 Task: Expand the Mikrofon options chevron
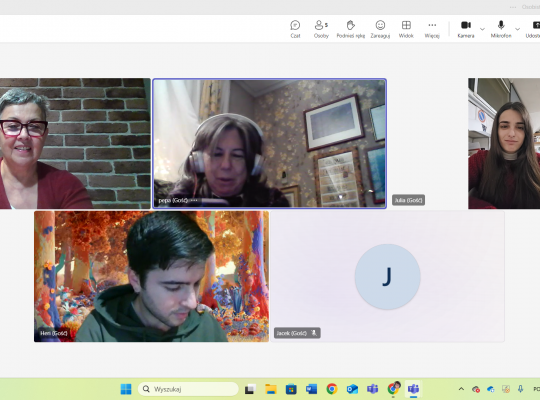click(x=517, y=29)
